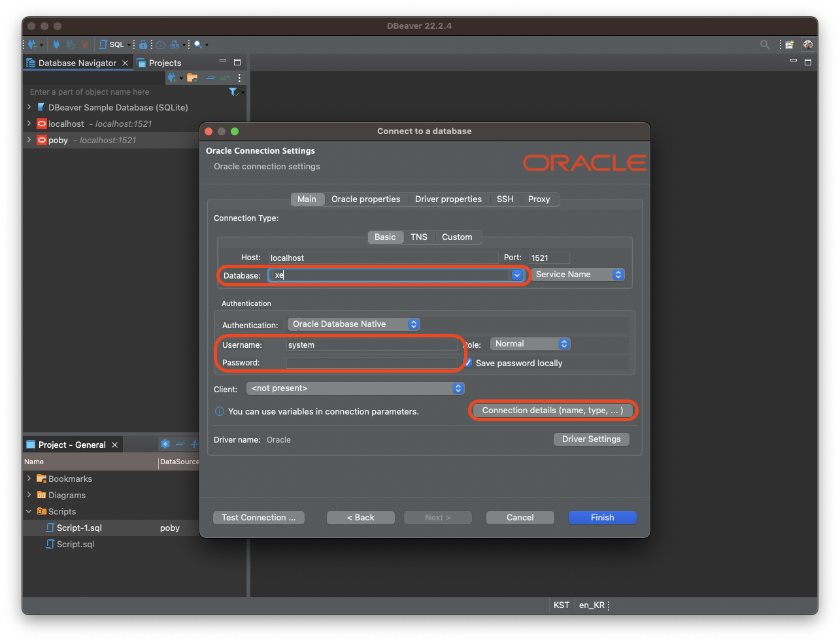Expand the Bookmarks folder
The image size is (840, 642).
click(x=29, y=479)
